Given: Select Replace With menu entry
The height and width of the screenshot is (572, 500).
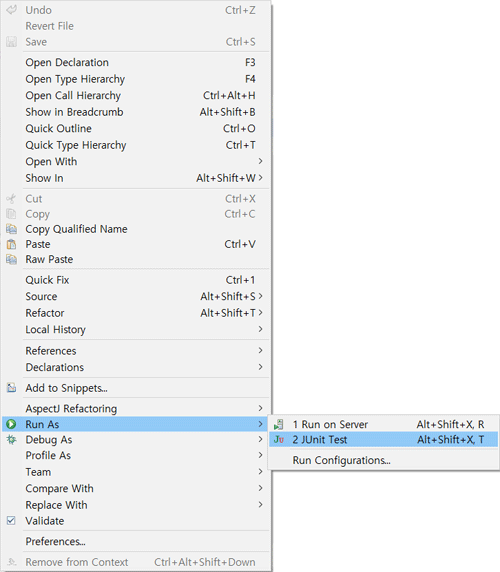Looking at the screenshot, I should click(137, 505).
